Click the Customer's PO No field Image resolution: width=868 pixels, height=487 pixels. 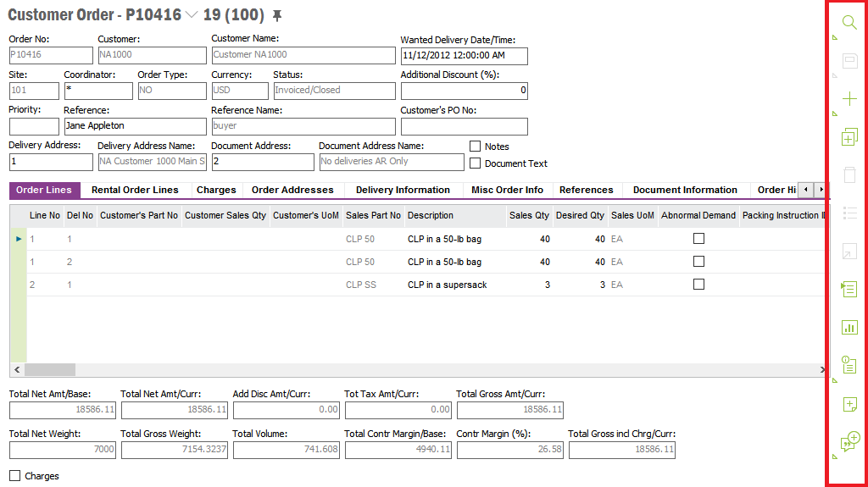pos(464,127)
